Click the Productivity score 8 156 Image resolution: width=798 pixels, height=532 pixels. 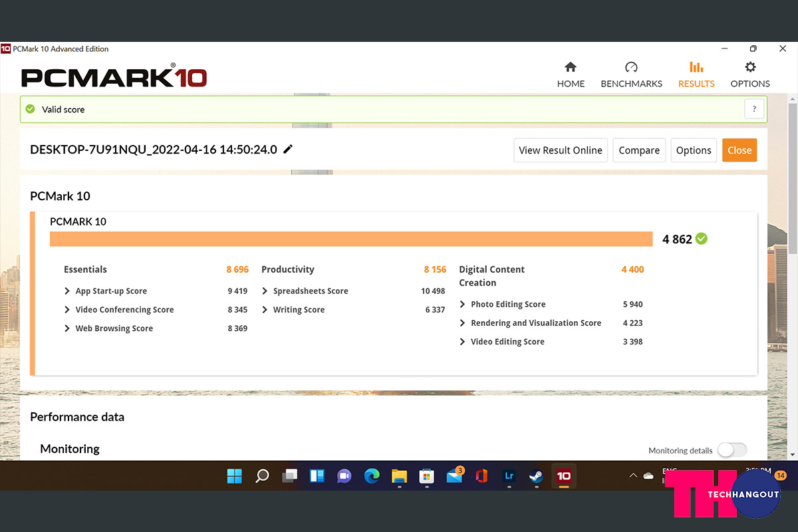coord(435,269)
